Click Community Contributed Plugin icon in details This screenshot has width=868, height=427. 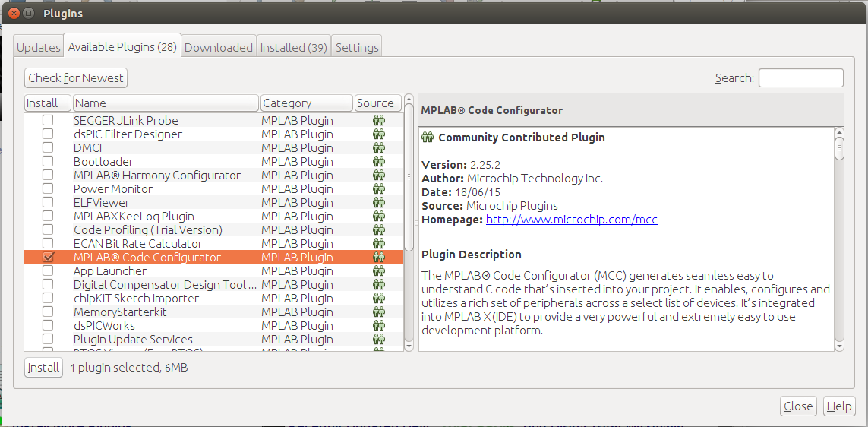(428, 138)
